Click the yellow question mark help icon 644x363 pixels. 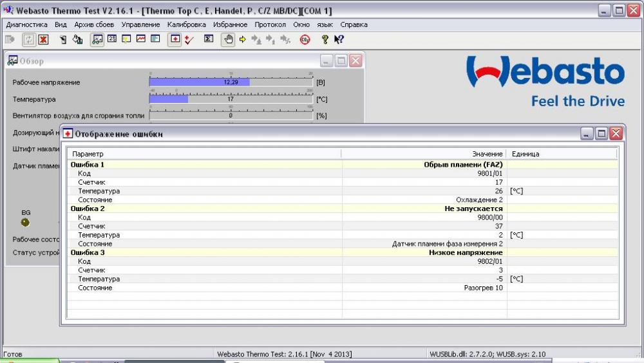coord(325,39)
